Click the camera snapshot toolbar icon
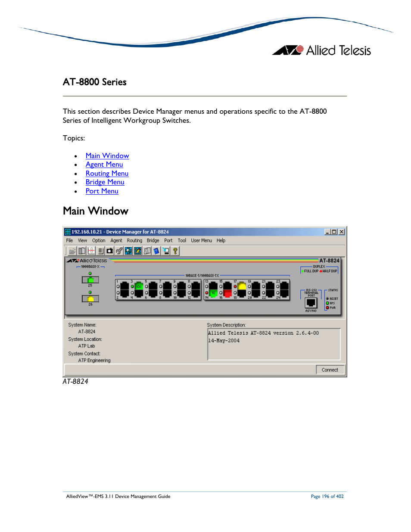 coord(110,251)
